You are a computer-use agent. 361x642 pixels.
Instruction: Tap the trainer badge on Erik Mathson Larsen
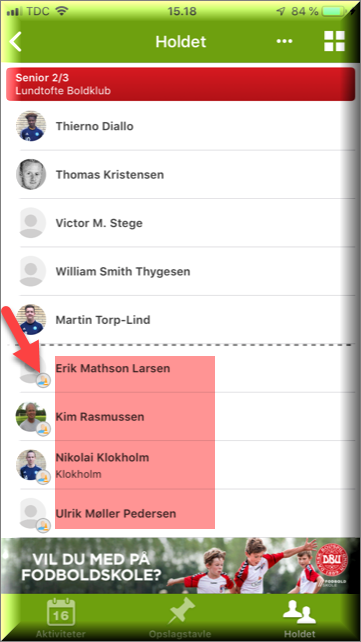tap(43, 381)
